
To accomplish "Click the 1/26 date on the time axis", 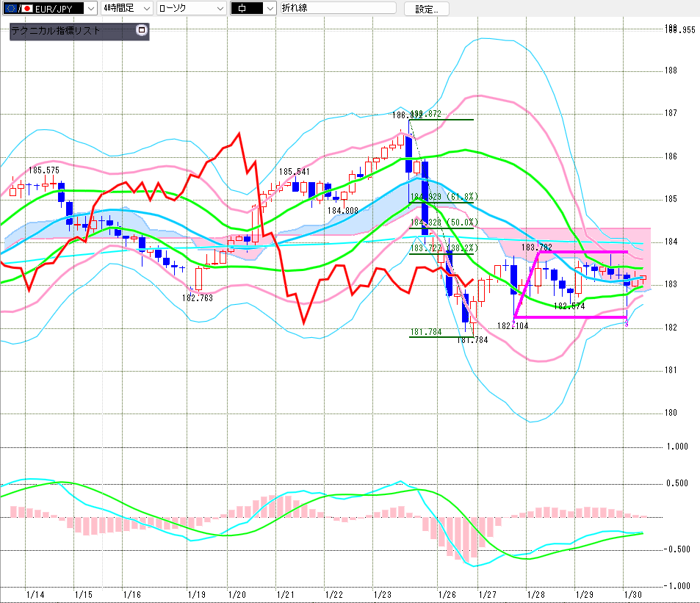I will (x=447, y=593).
